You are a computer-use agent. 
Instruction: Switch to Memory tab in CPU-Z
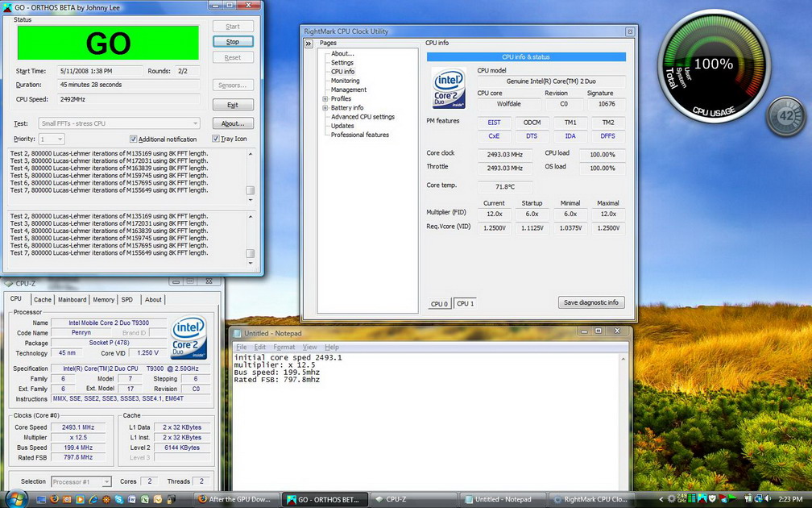click(x=104, y=300)
